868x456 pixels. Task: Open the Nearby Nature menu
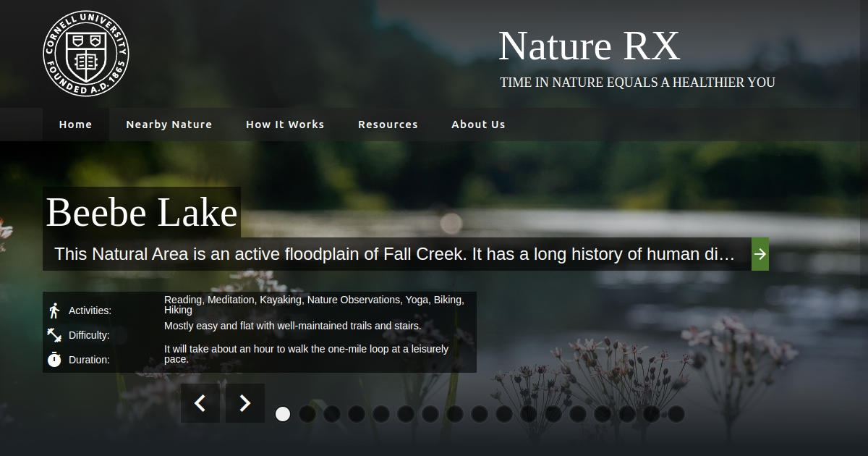(169, 124)
